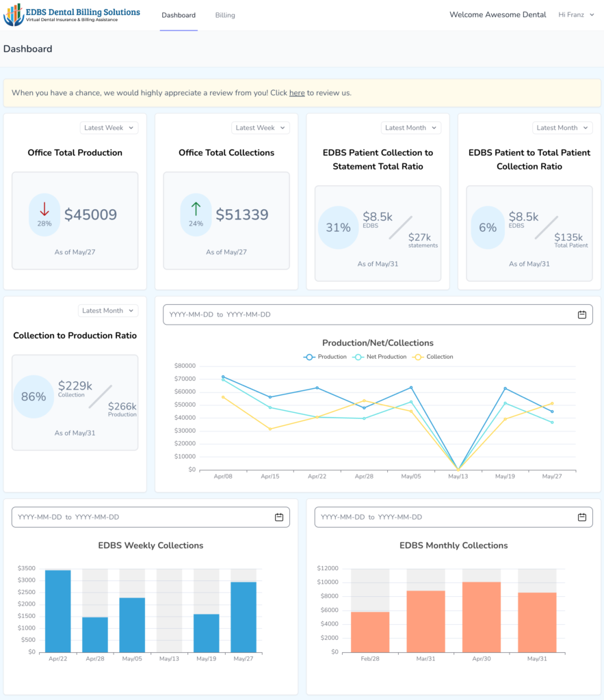The width and height of the screenshot is (604, 700).
Task: Click date range field for EDBS Weekly Collections
Action: click(150, 517)
